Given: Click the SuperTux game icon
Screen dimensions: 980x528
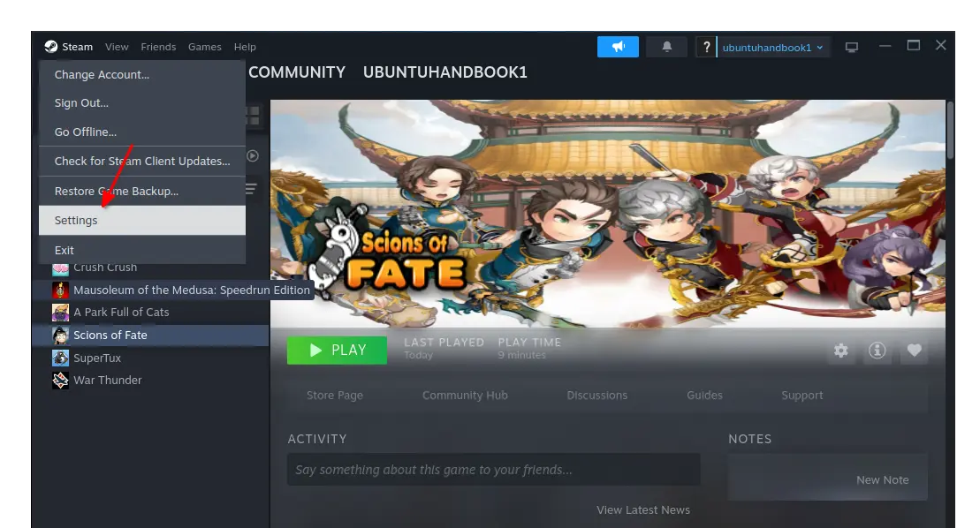Looking at the screenshot, I should pos(61,358).
